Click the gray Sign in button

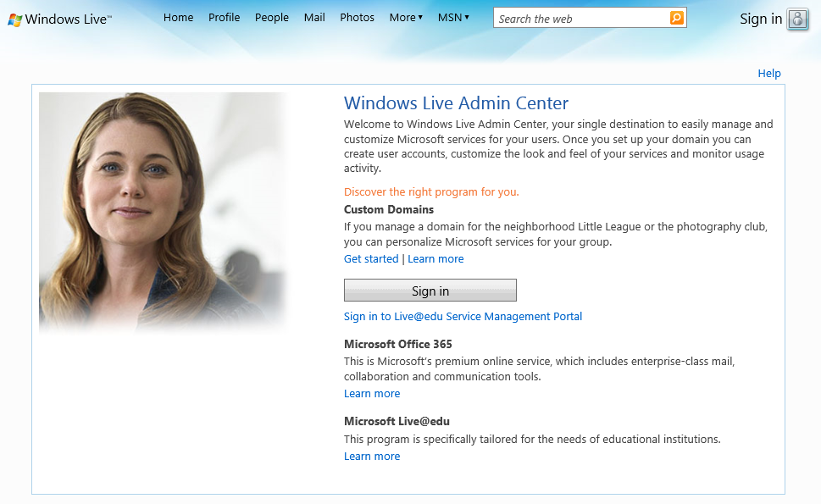point(430,291)
